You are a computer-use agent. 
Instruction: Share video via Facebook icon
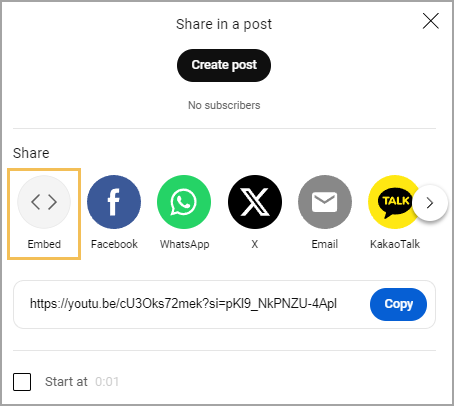114,202
